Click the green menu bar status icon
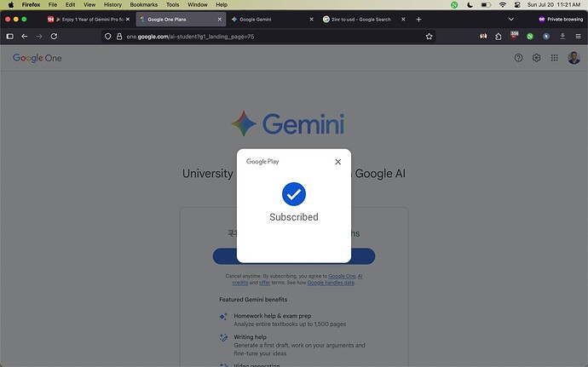This screenshot has height=367, width=588. coord(454,5)
